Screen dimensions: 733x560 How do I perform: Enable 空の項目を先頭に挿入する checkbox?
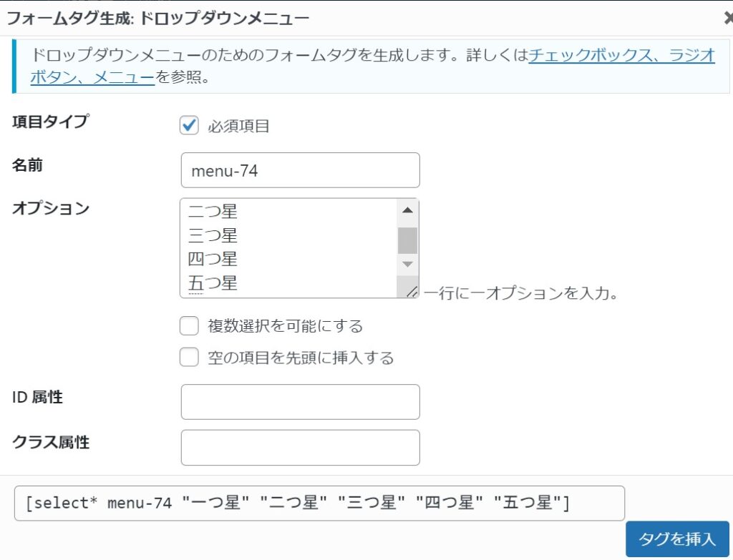pos(189,358)
